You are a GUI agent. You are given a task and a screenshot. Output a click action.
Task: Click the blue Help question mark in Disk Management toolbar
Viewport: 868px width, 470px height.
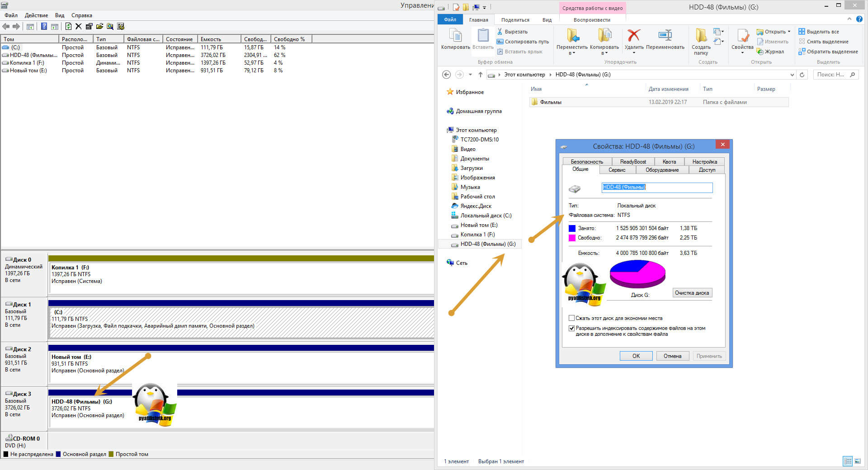click(44, 26)
